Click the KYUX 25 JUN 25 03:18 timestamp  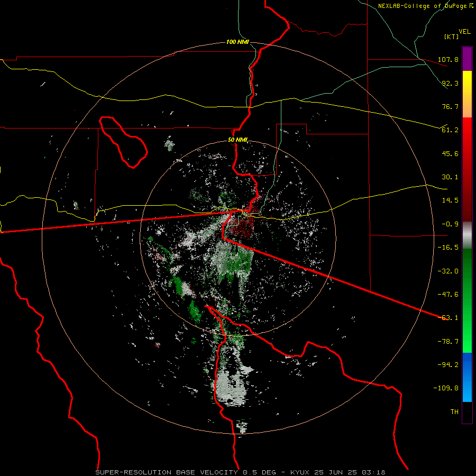click(x=338, y=472)
